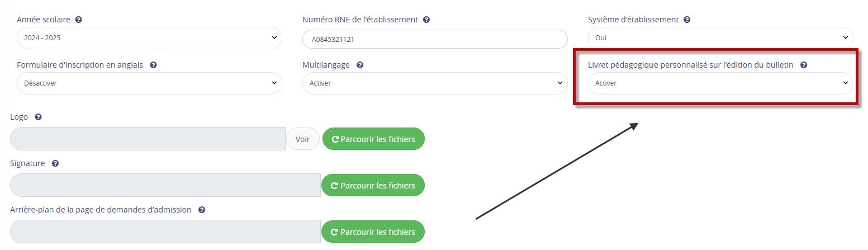The width and height of the screenshot is (868, 250).
Task: Browse files for the Signature field
Action: pyautogui.click(x=373, y=185)
